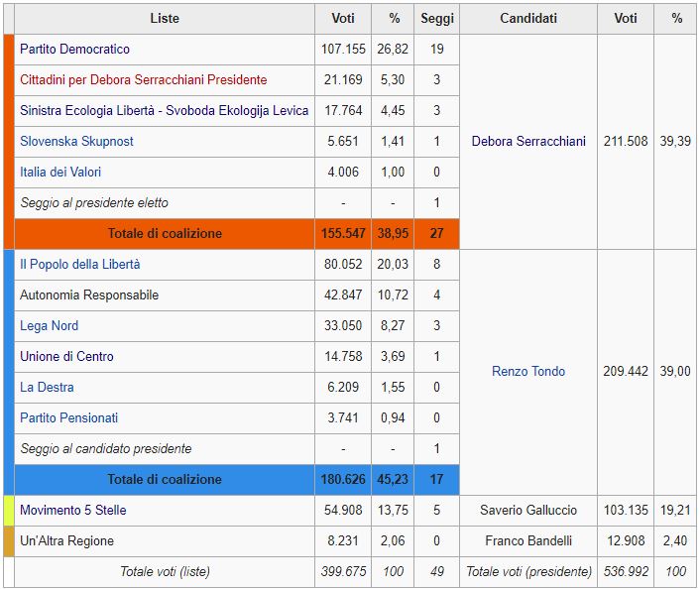Select the vote count 107.155
The image size is (700, 589).
[343, 49]
